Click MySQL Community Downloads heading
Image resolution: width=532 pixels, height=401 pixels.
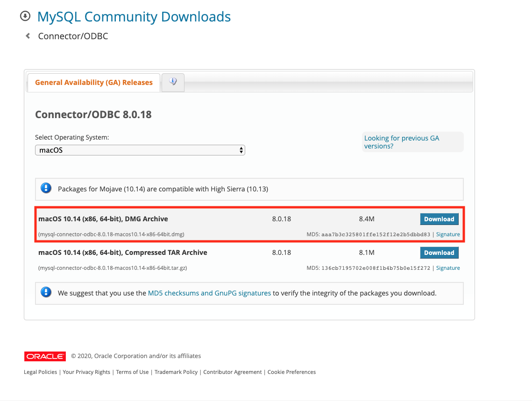coord(134,17)
